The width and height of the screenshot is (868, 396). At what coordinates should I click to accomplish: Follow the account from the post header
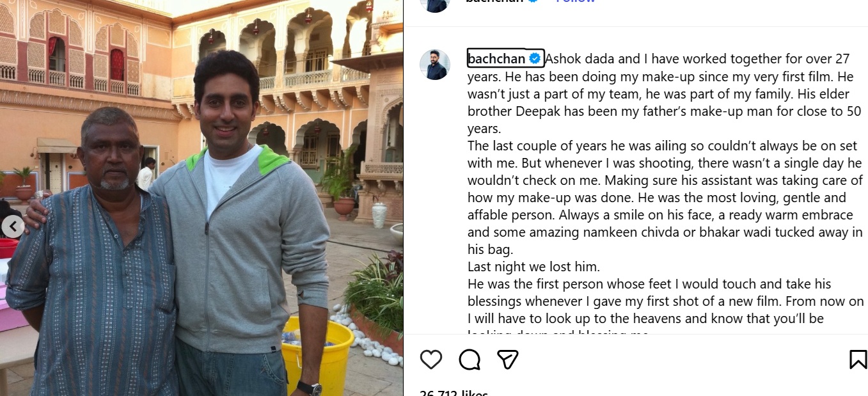pos(576,2)
